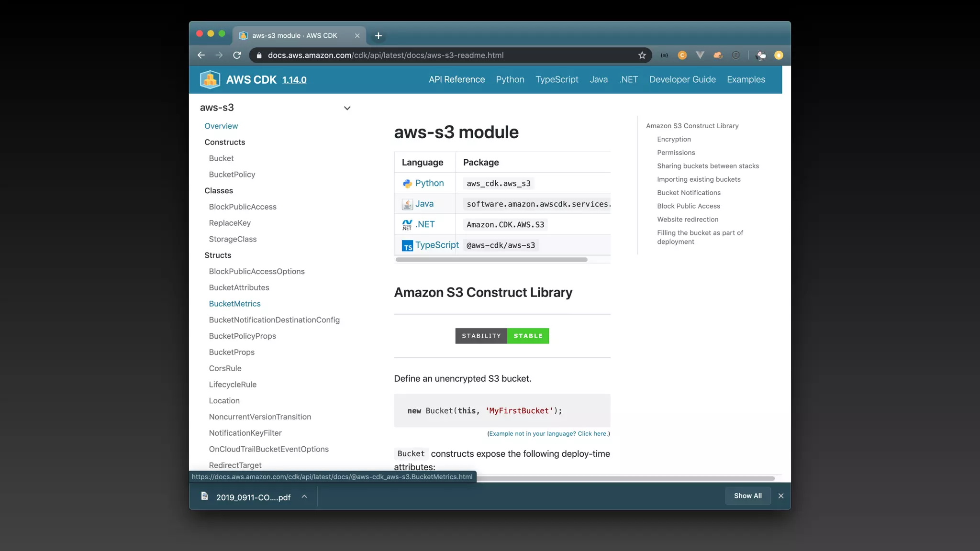
Task: Open the 1.14.0 version link
Action: coord(294,80)
